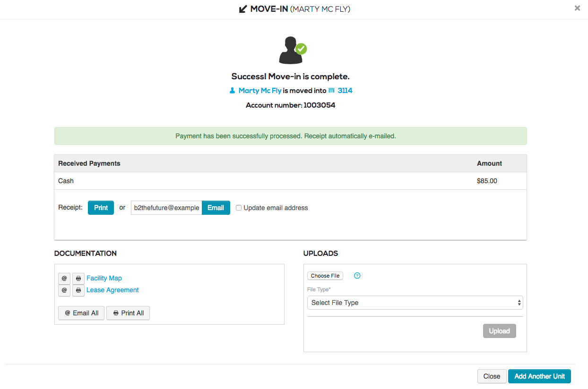Click the tenant avatar success icon
The width and height of the screenshot is (588, 389).
[293, 51]
